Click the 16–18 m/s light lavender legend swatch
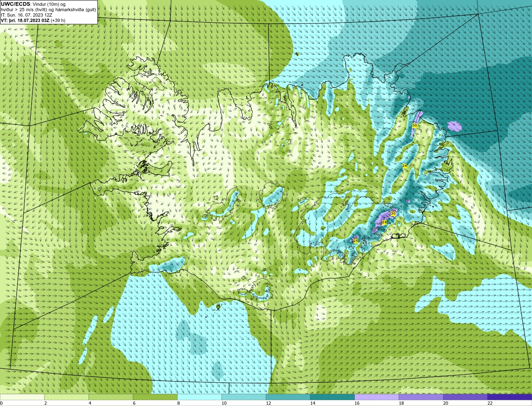 tap(377, 397)
